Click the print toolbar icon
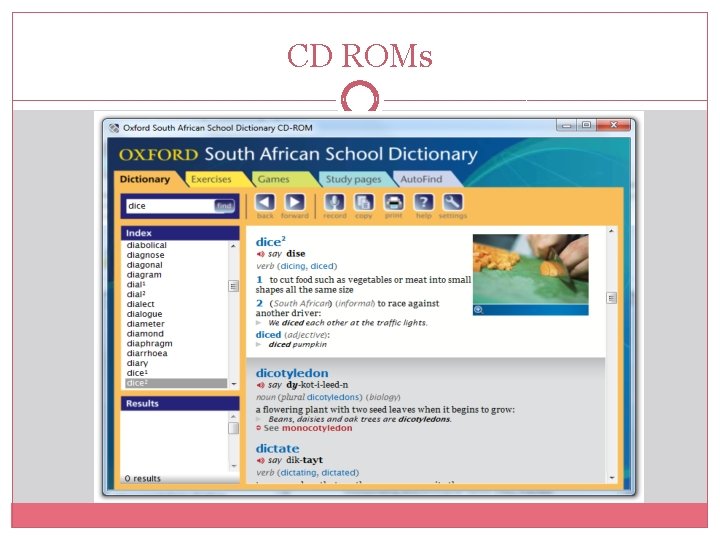720x540 pixels. click(x=394, y=202)
